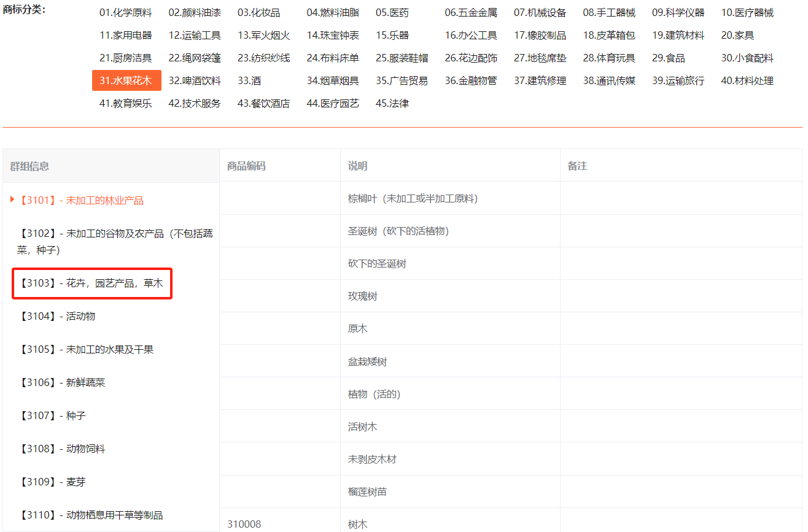Choose group 3108 动物饲料
This screenshot has width=808, height=532.
tap(63, 449)
